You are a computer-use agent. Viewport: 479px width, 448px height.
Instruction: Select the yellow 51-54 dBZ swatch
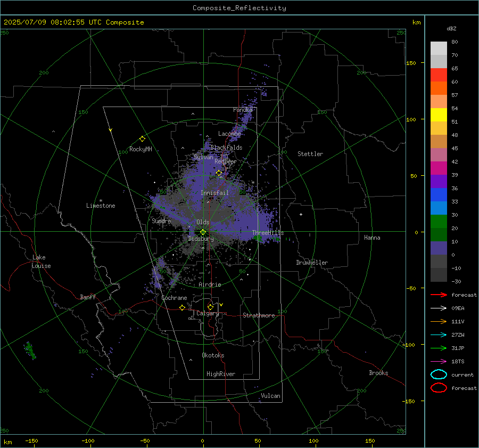439,115
